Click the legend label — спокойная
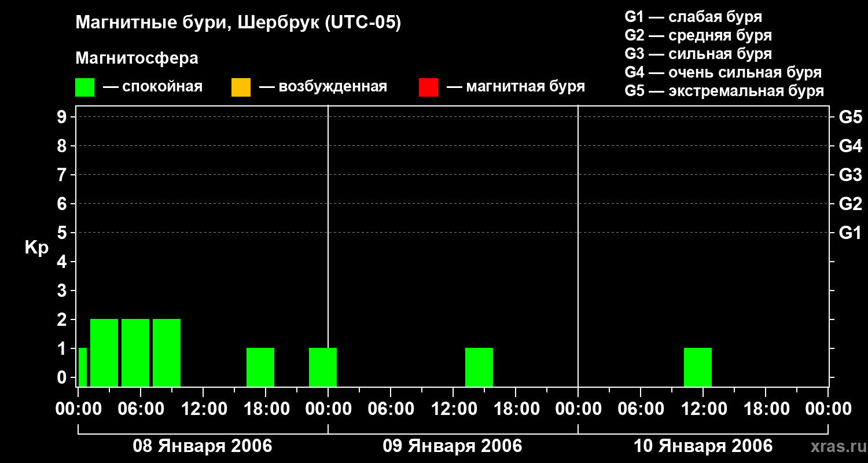 coord(153,87)
